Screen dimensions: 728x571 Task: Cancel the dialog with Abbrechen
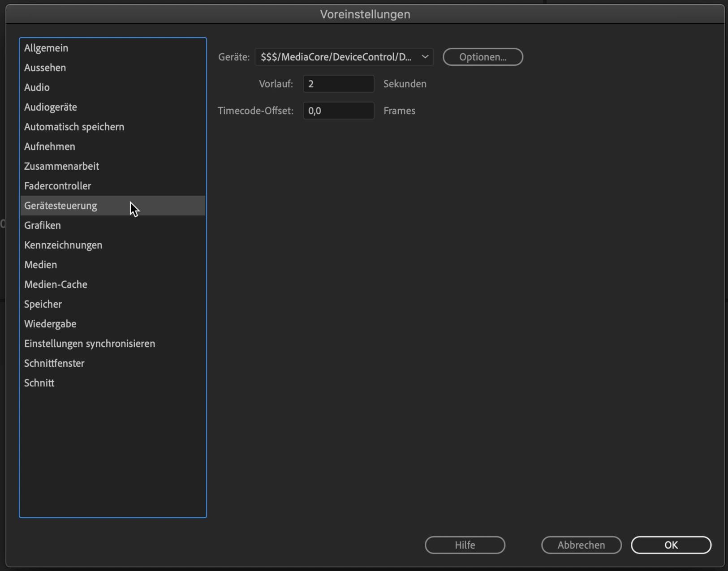581,545
